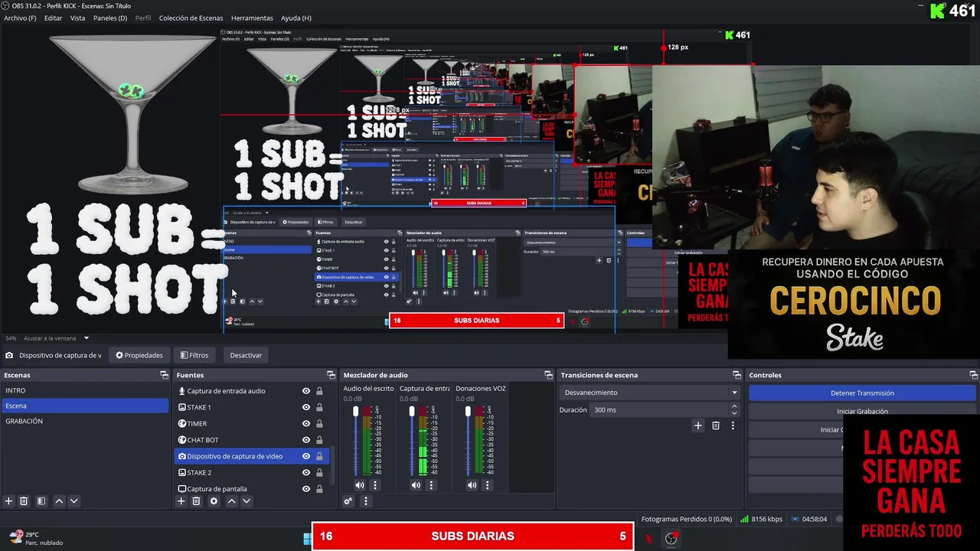Open Netflix from the Windows taskbar
This screenshot has width=980, height=551.
pyautogui.click(x=648, y=538)
